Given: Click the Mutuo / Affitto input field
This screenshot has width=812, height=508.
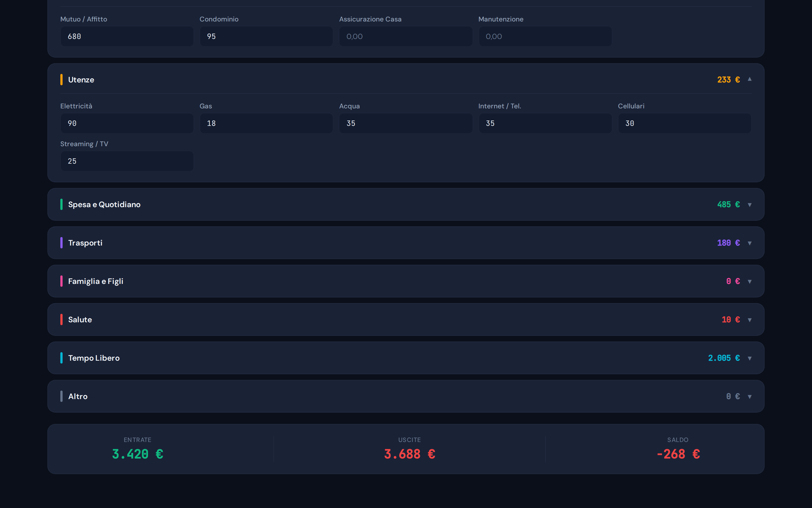Looking at the screenshot, I should (127, 36).
